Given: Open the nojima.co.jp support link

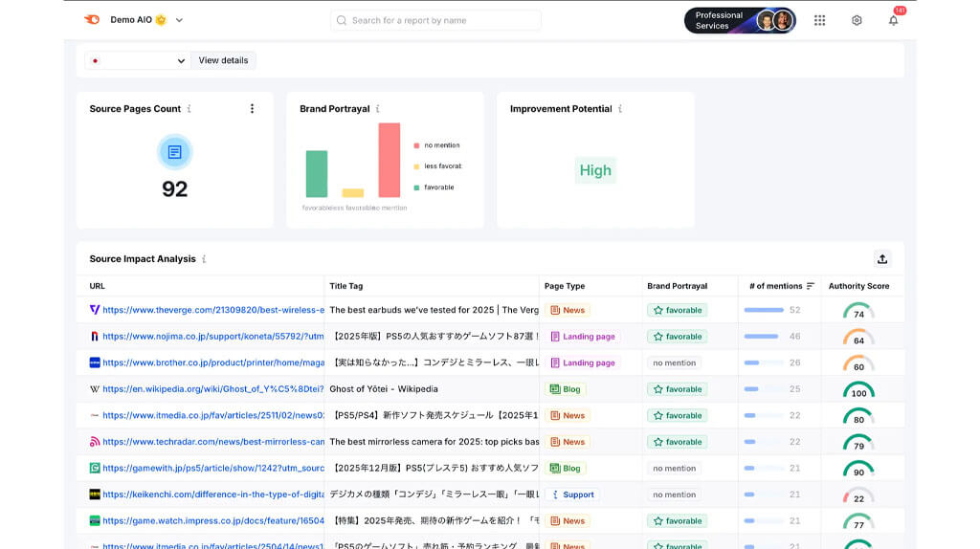Looking at the screenshot, I should pos(213,336).
